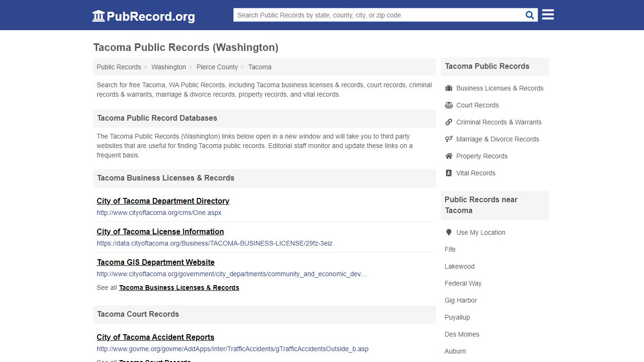
Task: Open Tacoma GIS Department Website link
Action: tap(156, 262)
